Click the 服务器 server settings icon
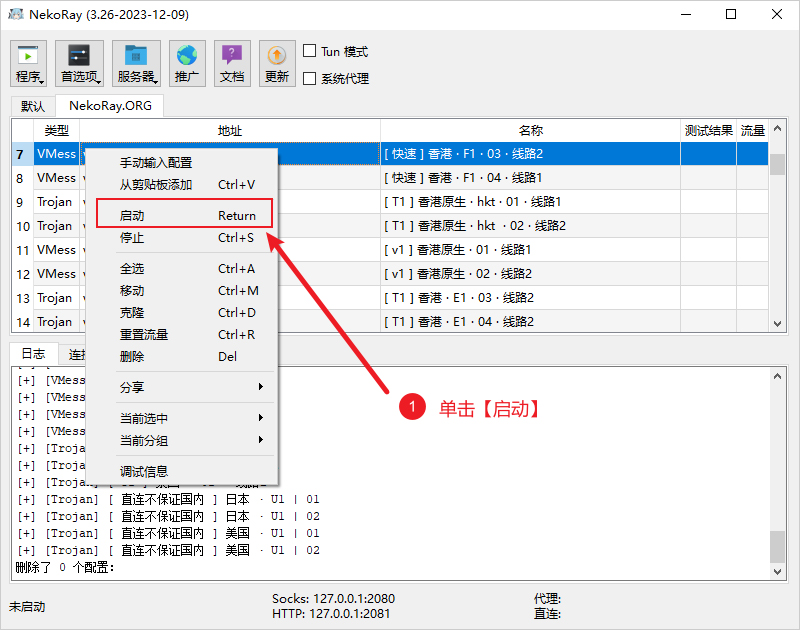 tap(136, 62)
